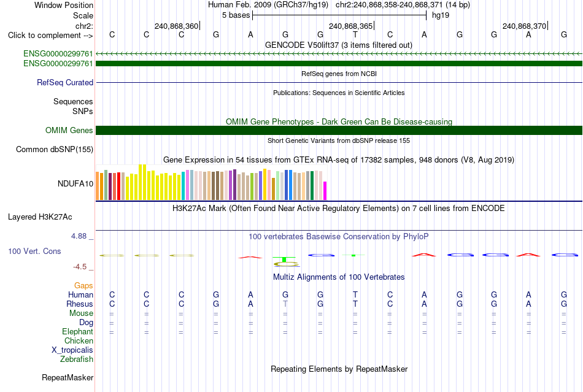Click '100 vertebrates Basewise Conservation by PhyloP' title
The width and height of the screenshot is (583, 392).
click(338, 236)
